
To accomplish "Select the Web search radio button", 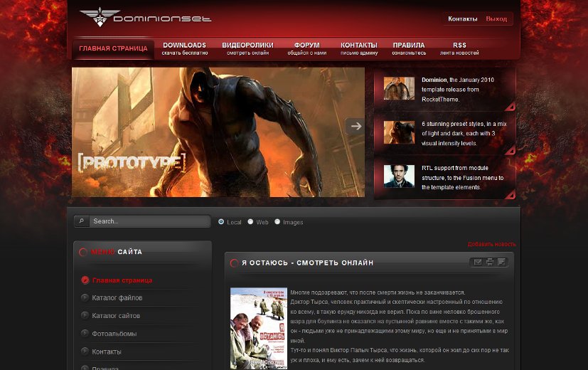I will 250,222.
